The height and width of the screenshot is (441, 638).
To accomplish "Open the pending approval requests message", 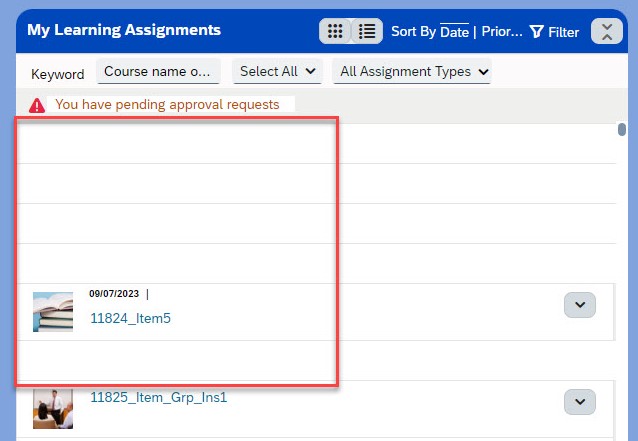I will pyautogui.click(x=167, y=105).
